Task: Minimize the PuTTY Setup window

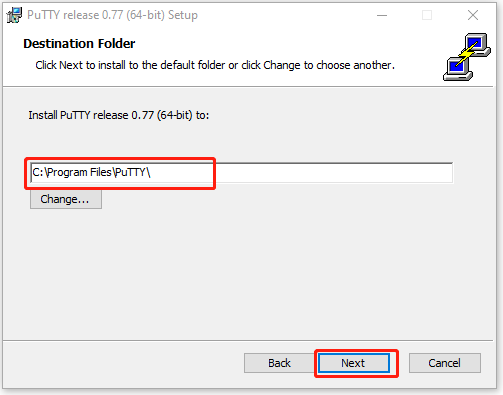Action: [x=382, y=15]
